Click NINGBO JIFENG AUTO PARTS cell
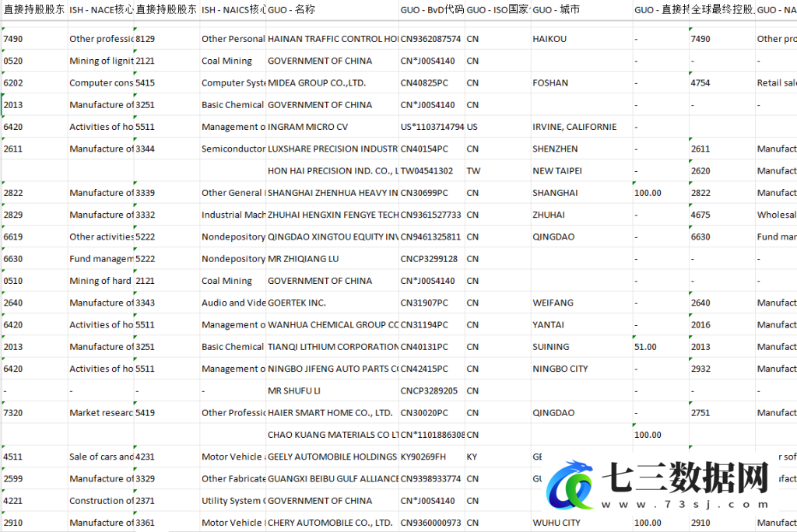Image resolution: width=797 pixels, height=532 pixels. click(332, 369)
